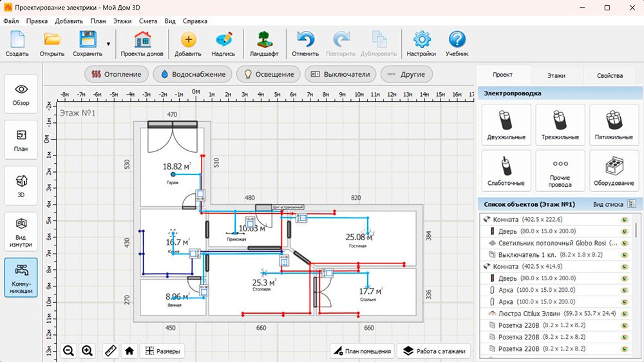Click Работа с этажами button
This screenshot has height=362, width=644.
tap(435, 351)
